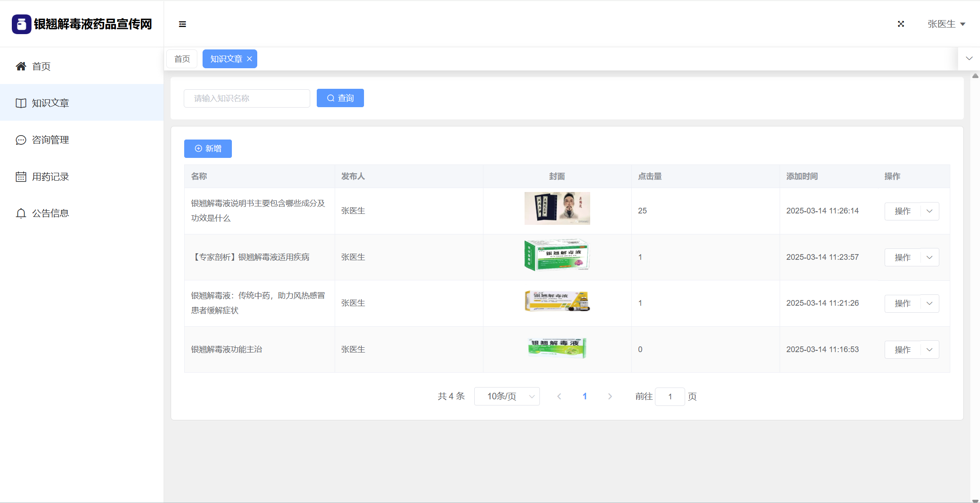
Task: Expand the tabs-bar chevron on the right
Action: pos(969,59)
